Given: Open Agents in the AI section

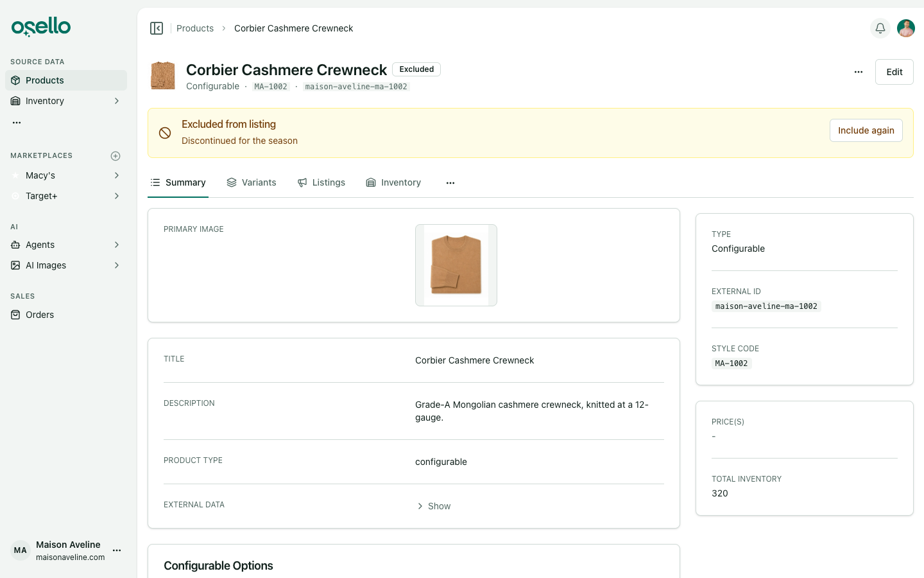Looking at the screenshot, I should 66,245.
